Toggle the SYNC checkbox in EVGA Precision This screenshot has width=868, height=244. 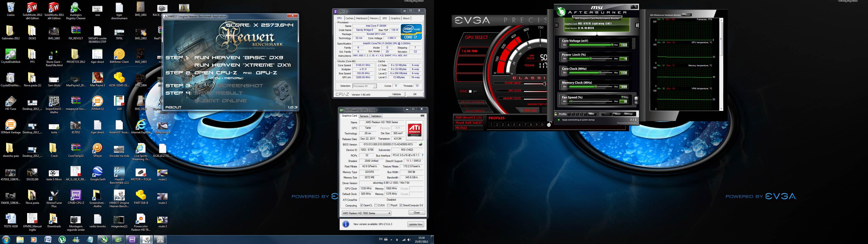(x=470, y=91)
